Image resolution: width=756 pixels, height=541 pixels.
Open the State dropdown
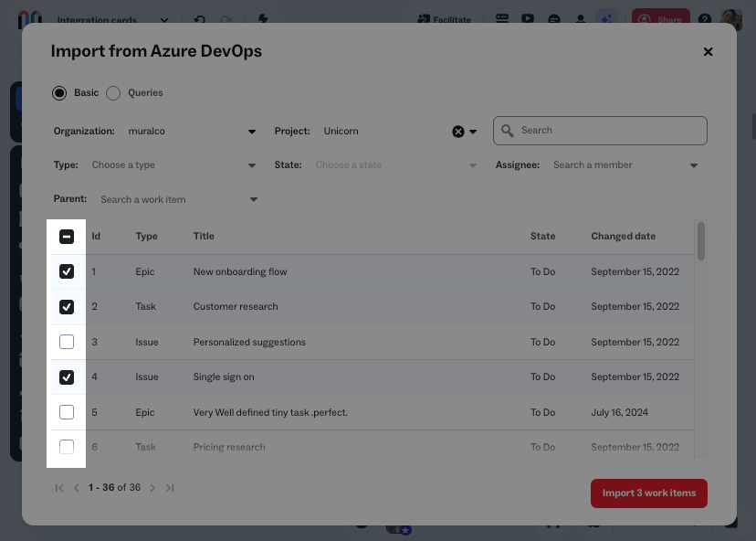pos(396,165)
